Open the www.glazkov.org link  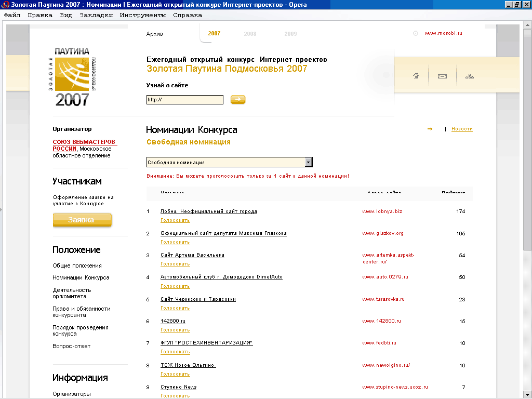click(x=382, y=233)
